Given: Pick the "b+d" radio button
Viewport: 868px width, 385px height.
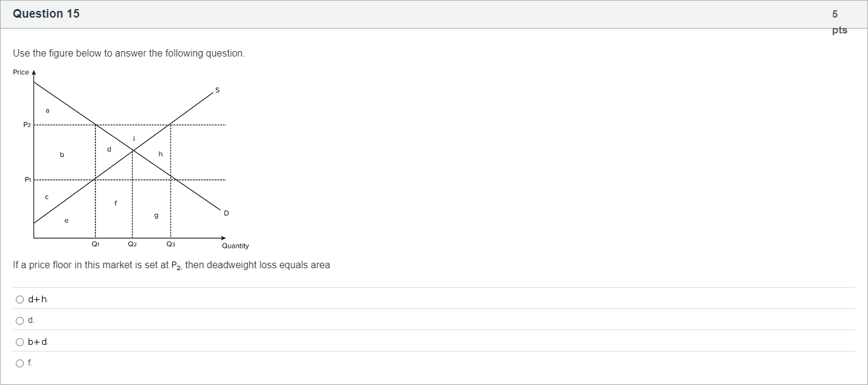Looking at the screenshot, I should point(20,342).
